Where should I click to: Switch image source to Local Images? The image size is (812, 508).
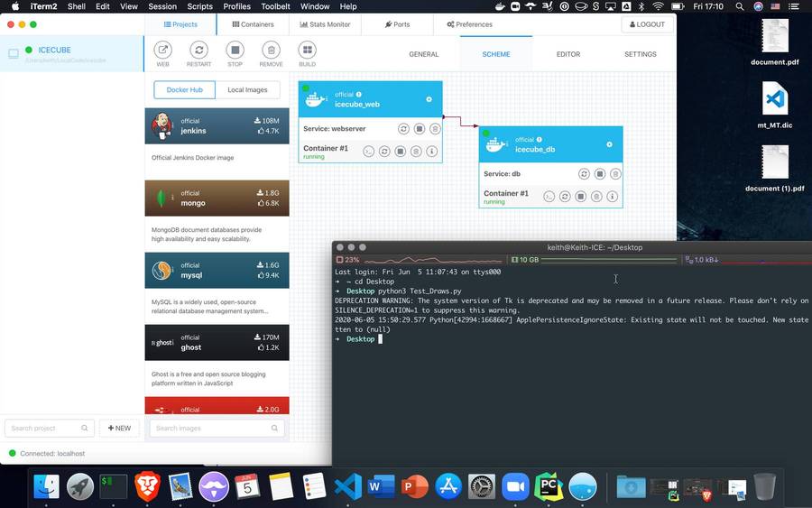(247, 89)
